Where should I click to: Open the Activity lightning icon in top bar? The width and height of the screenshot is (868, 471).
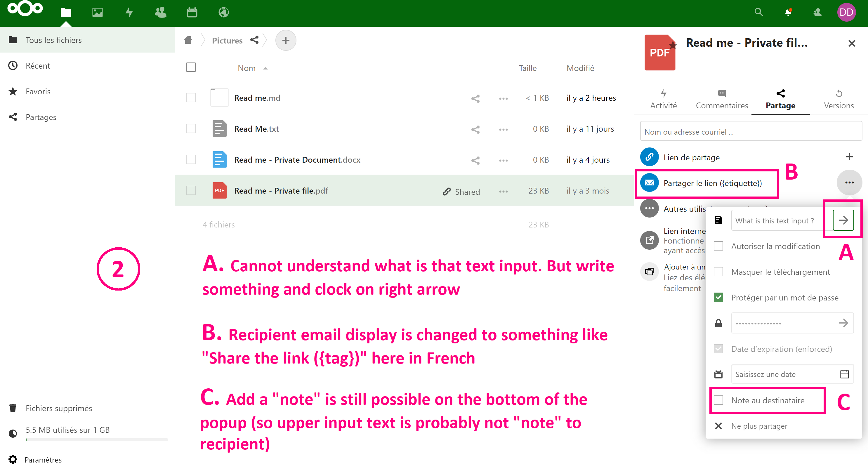point(129,13)
